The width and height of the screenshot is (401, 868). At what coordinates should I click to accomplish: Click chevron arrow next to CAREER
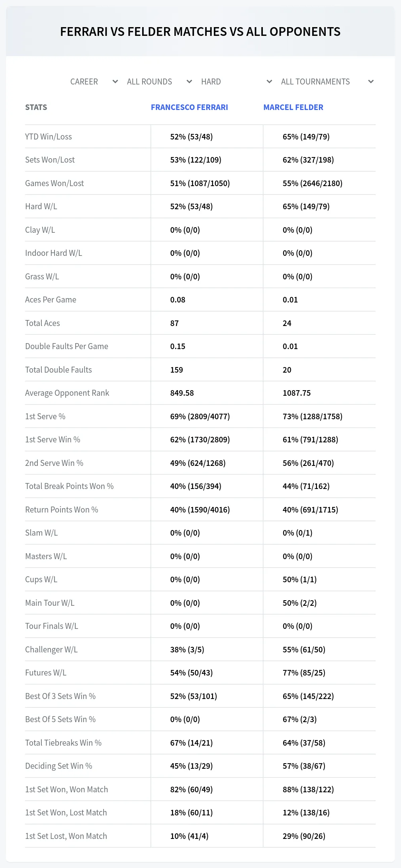click(x=115, y=82)
